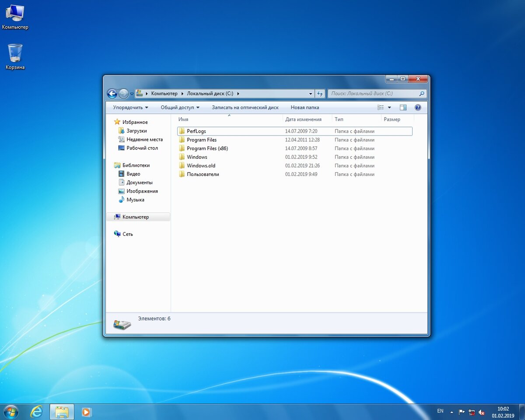This screenshot has height=420, width=525.
Task: Select the PerfLogs folder icon
Action: click(x=182, y=131)
